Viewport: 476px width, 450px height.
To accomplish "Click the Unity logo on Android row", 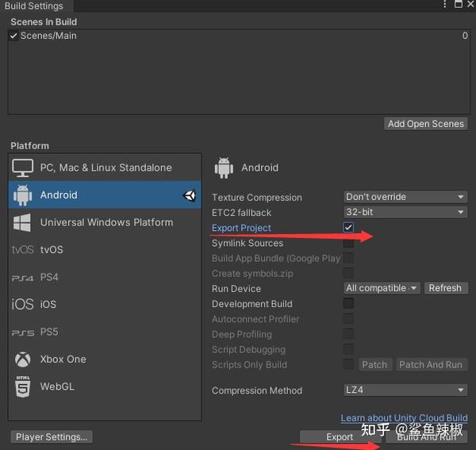I will pos(190,195).
